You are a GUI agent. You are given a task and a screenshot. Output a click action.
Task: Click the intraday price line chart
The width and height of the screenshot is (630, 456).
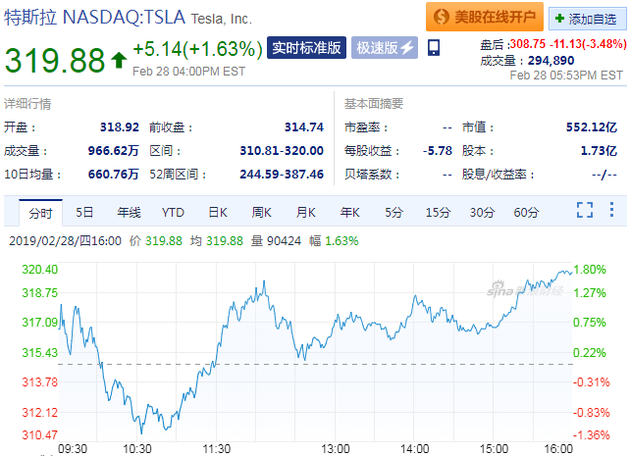tap(315, 352)
